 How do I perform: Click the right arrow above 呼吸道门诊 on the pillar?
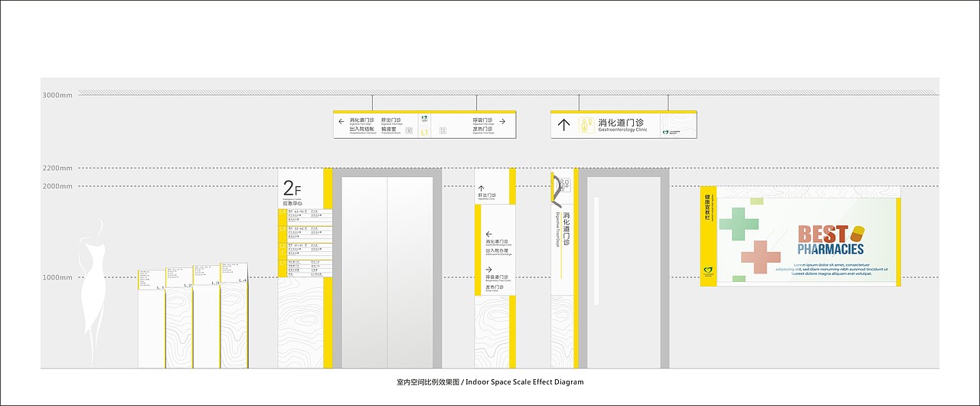tap(488, 269)
